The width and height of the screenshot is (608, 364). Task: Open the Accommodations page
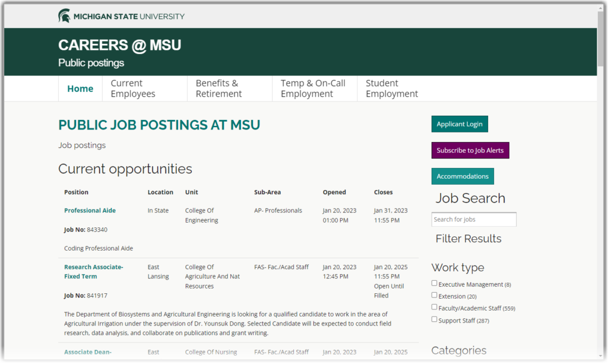[463, 176]
